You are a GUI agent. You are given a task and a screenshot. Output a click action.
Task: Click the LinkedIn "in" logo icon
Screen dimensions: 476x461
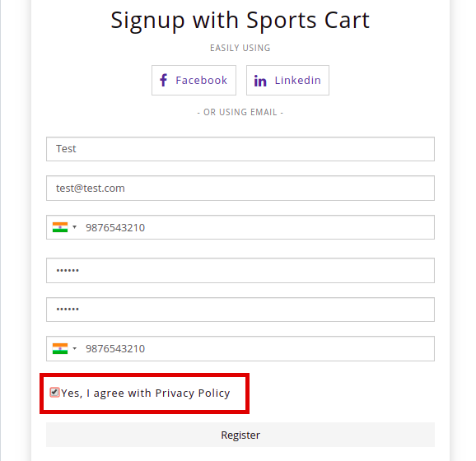point(260,81)
